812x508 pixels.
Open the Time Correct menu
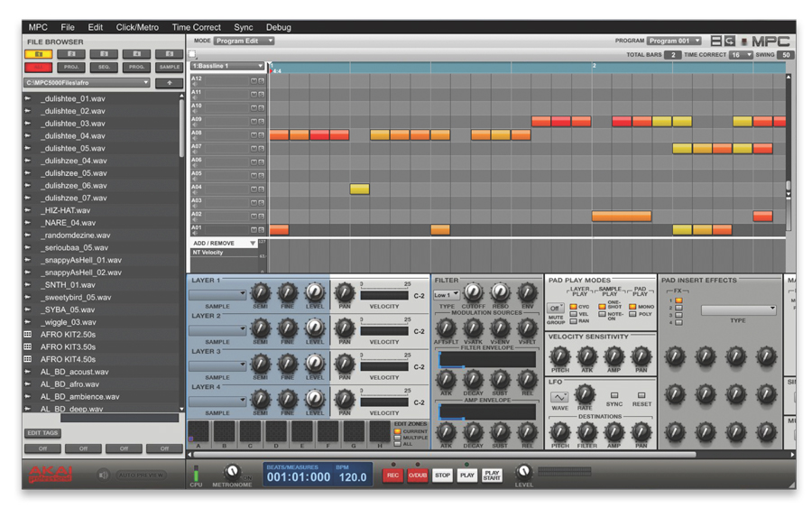click(197, 27)
